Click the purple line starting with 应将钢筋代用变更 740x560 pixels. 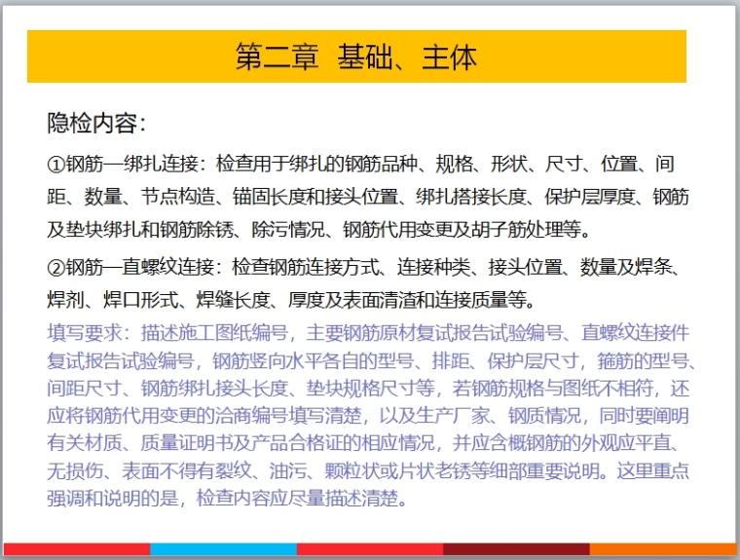coord(368,417)
